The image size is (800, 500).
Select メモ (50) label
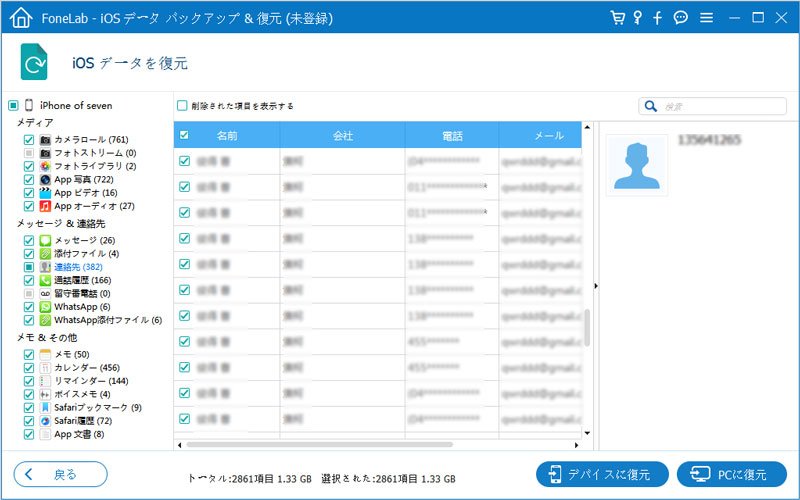pyautogui.click(x=72, y=354)
